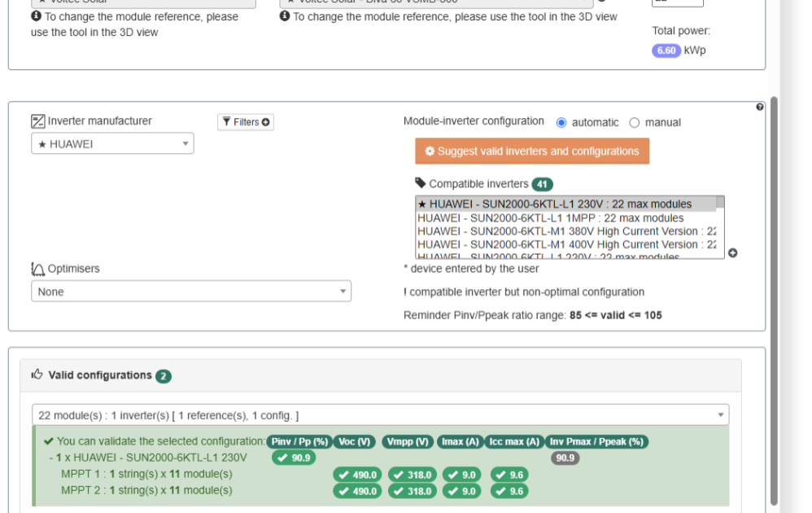Click the Imax (A) column badge
The image size is (812, 513).
click(x=461, y=441)
